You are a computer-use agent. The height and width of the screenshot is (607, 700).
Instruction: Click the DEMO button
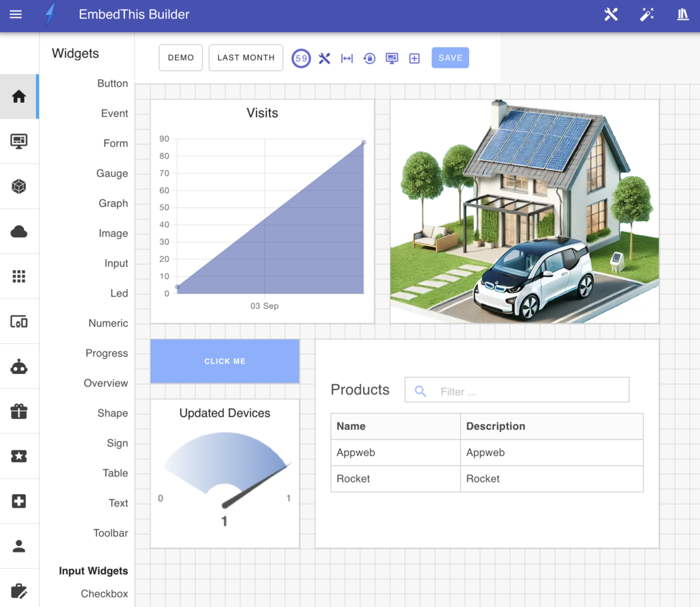180,57
